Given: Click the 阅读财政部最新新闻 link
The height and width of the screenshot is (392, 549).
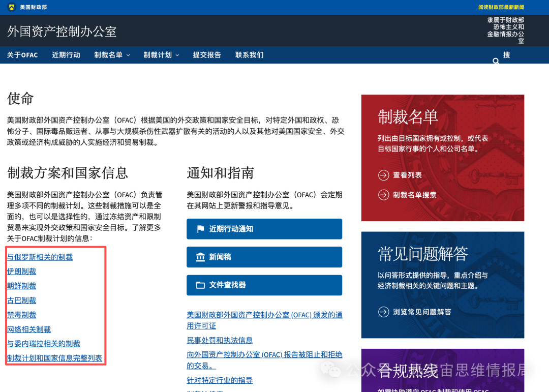Looking at the screenshot, I should click(x=501, y=7).
